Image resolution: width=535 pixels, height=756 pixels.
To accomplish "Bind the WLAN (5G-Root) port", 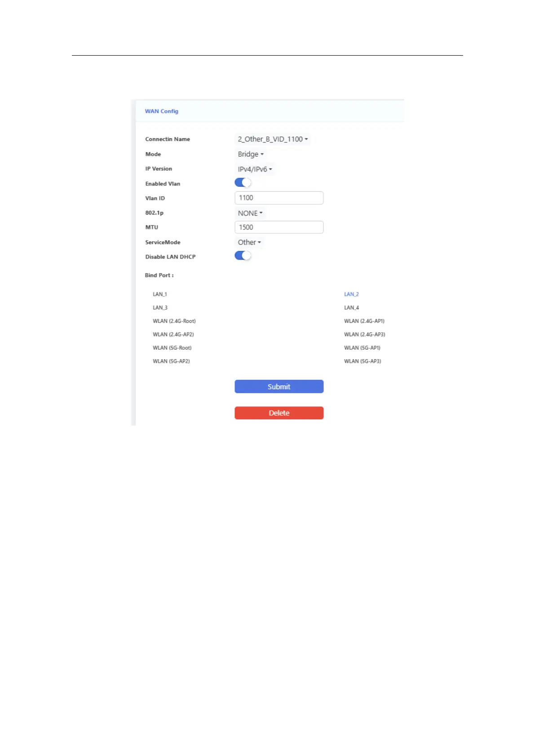I will click(172, 348).
